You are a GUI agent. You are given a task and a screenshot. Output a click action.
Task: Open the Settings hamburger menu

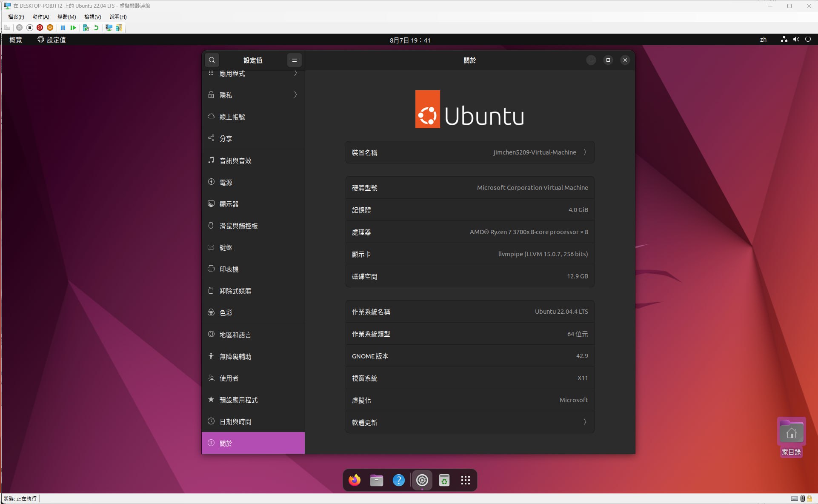294,60
